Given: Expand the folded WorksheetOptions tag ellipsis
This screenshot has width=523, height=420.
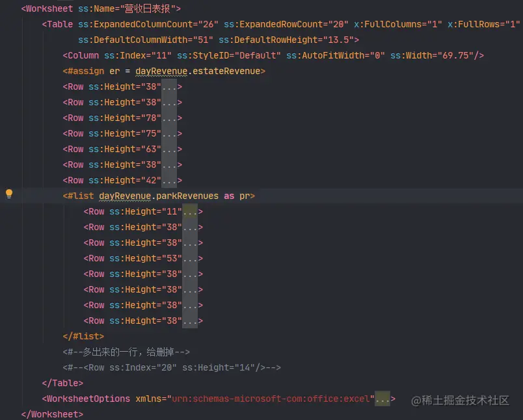Looking at the screenshot, I should click(382, 399).
